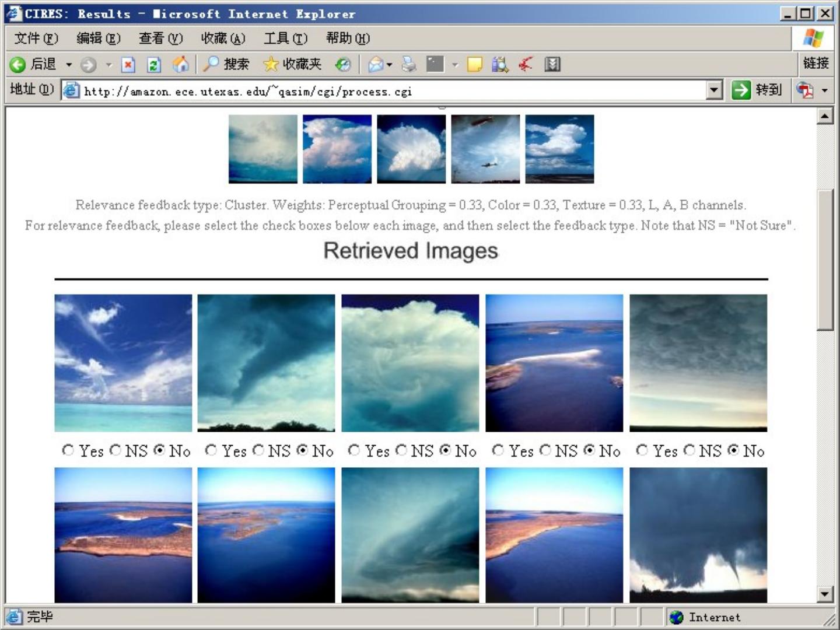
Task: Expand the address bar dropdown arrow
Action: [714, 90]
